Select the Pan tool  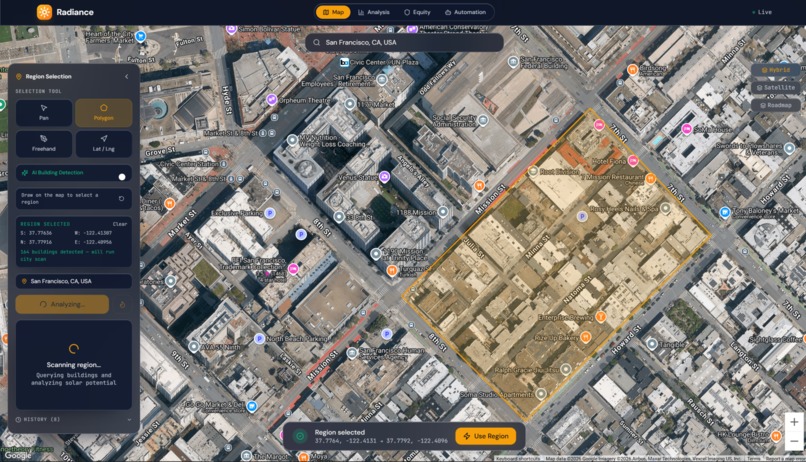[x=44, y=113]
